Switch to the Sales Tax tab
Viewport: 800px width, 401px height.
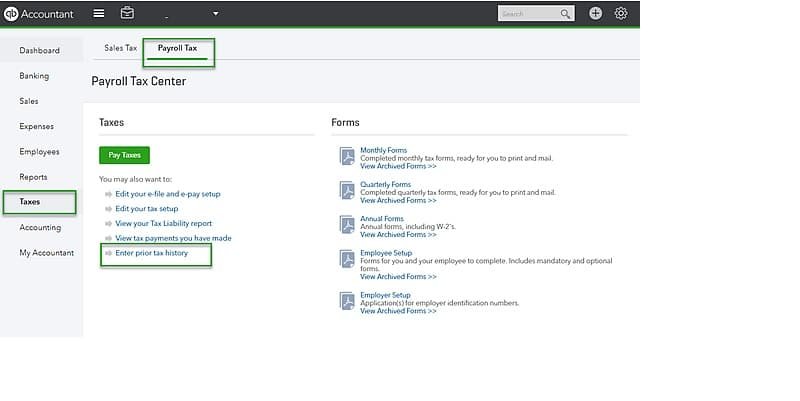[120, 48]
